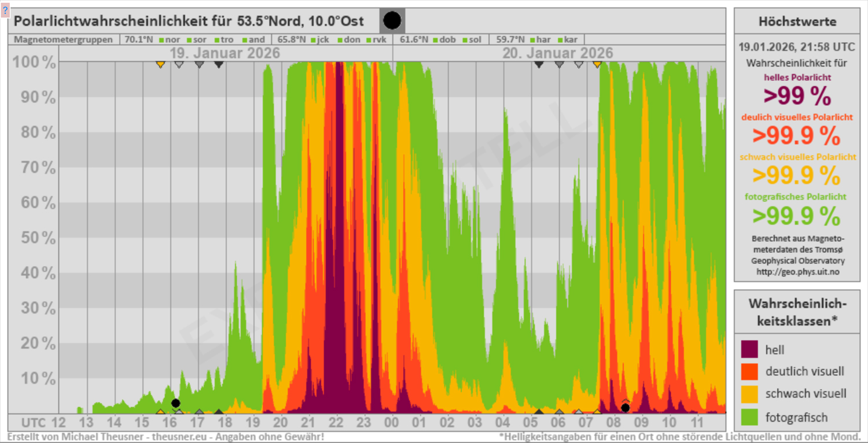
Task: Click the "20. Januar 2026" date header
Action: pos(557,54)
